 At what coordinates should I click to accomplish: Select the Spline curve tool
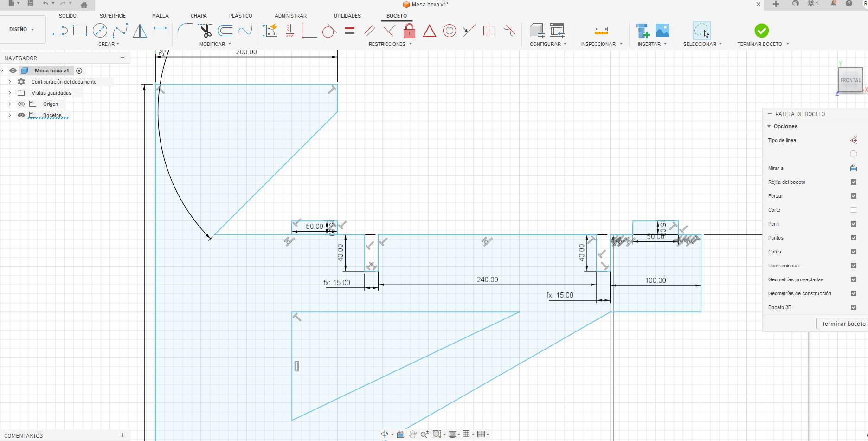(x=120, y=31)
